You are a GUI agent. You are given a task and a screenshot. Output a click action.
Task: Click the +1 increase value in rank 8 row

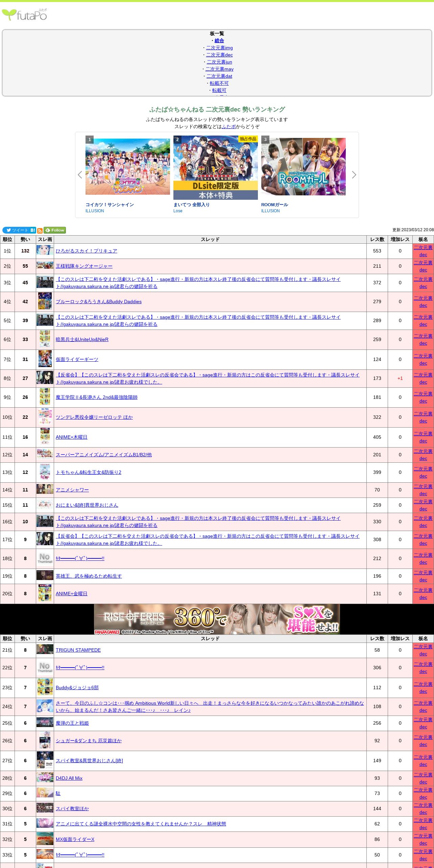click(x=400, y=378)
